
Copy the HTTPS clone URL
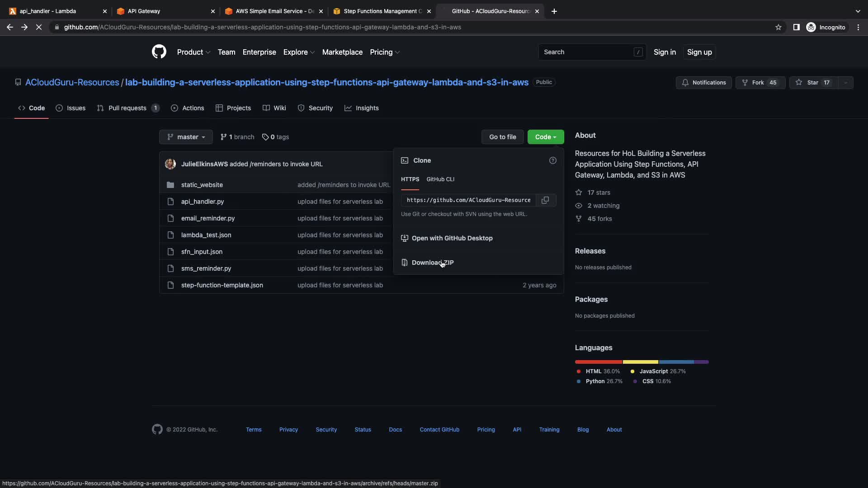click(x=545, y=200)
